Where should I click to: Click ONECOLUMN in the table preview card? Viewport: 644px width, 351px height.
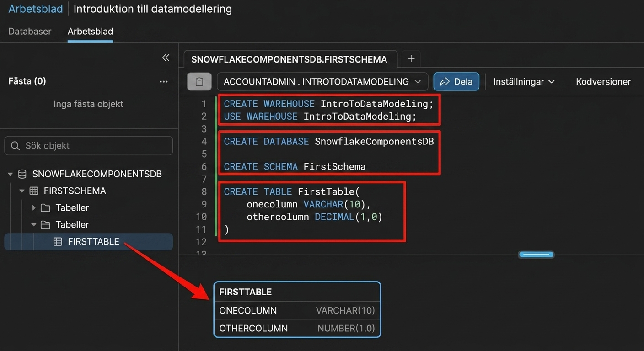(248, 311)
